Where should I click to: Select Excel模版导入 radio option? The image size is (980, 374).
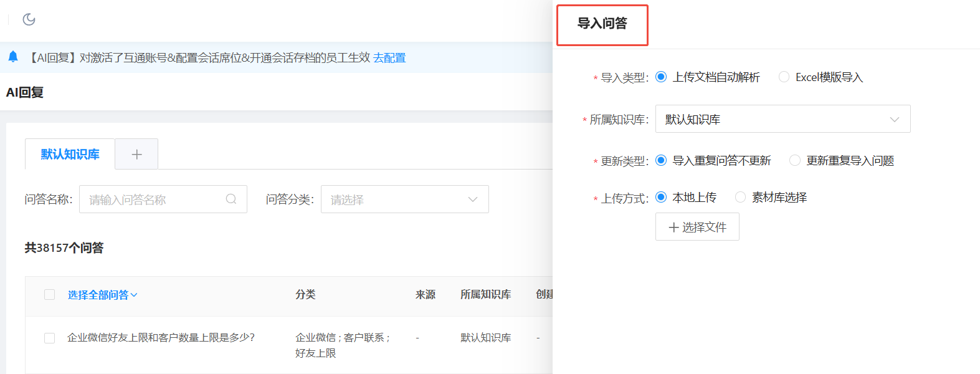pos(784,77)
